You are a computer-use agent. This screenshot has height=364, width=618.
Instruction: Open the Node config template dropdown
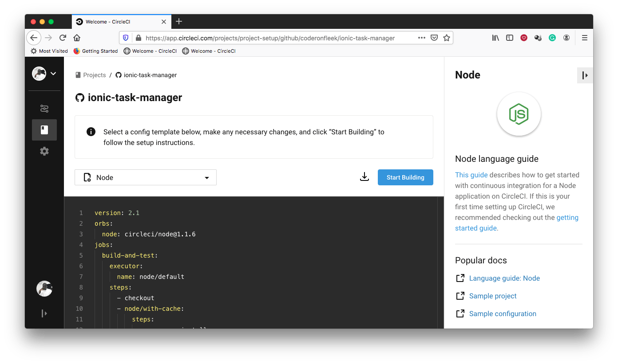click(x=145, y=177)
